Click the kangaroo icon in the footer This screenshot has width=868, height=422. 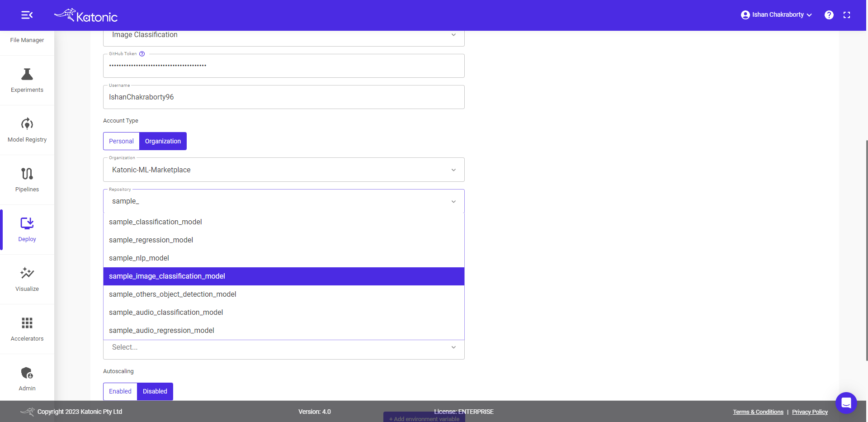coord(27,412)
